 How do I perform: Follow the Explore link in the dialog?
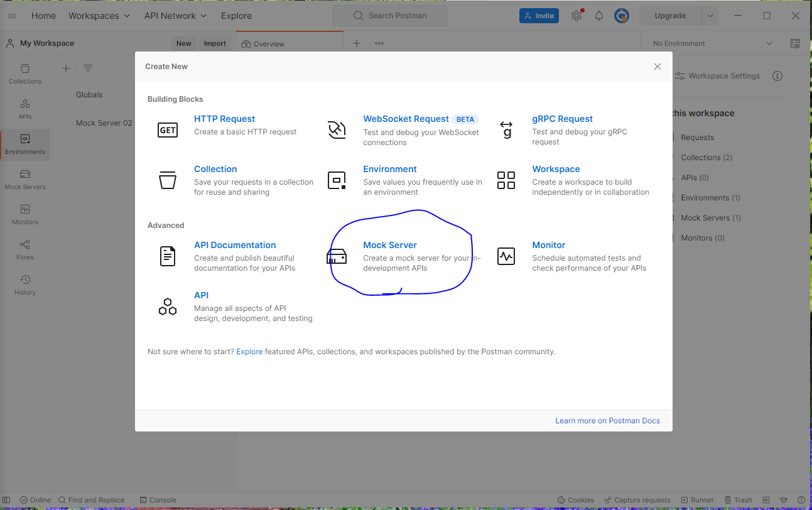(x=249, y=352)
